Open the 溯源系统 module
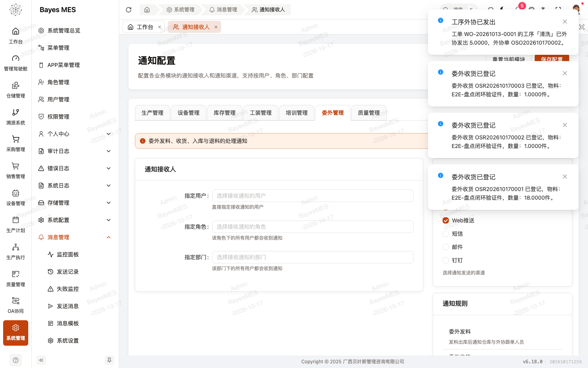This screenshot has height=368, width=588. coord(16,117)
